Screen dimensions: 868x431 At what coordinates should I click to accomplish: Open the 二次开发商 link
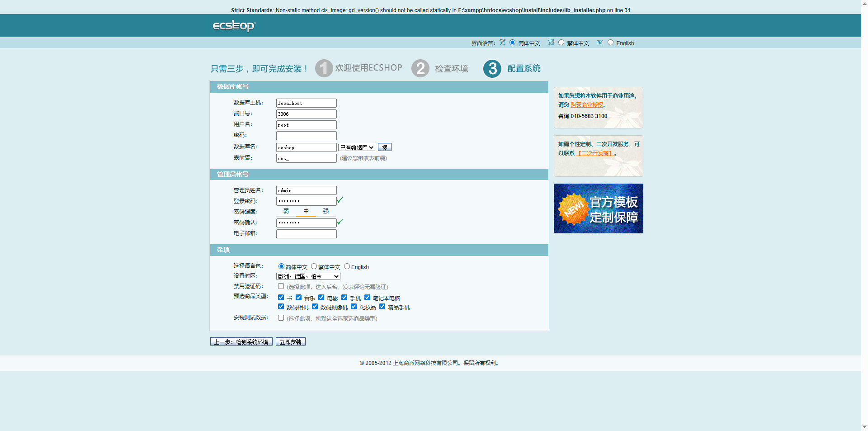click(595, 153)
